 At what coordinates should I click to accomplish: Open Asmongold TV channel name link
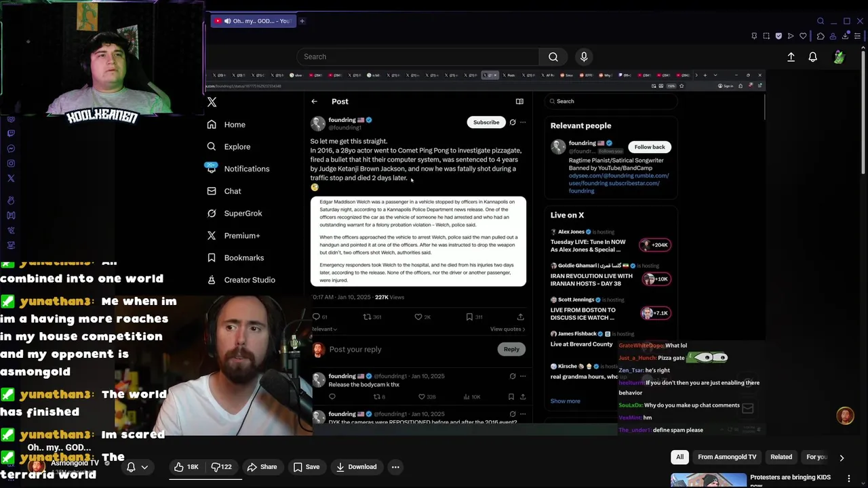(75, 463)
